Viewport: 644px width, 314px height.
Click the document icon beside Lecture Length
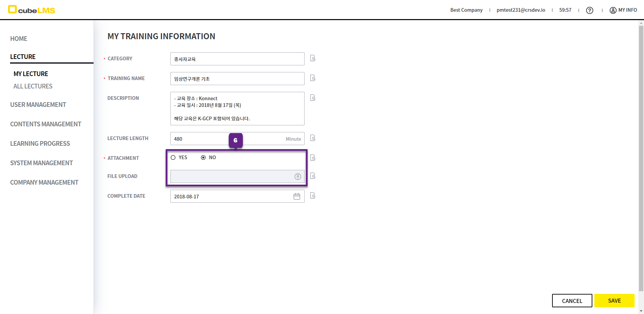[x=313, y=138]
